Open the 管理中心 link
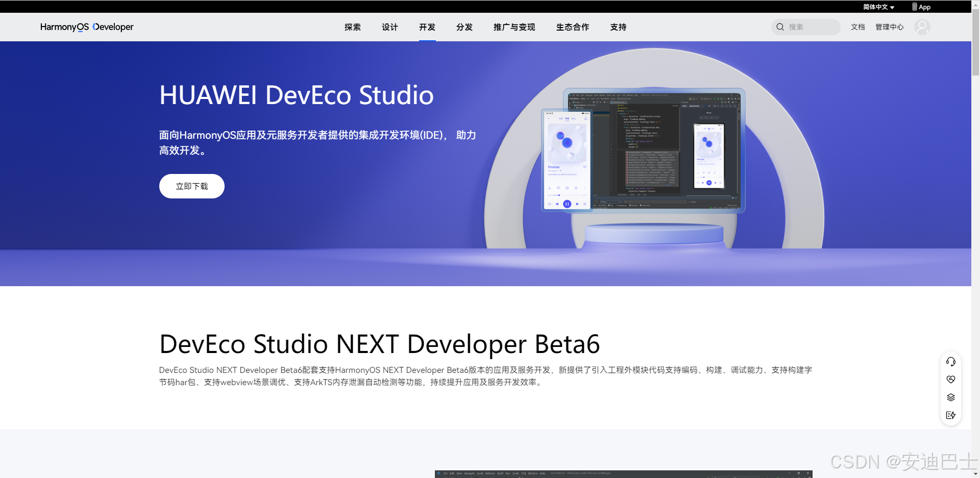 tap(890, 27)
